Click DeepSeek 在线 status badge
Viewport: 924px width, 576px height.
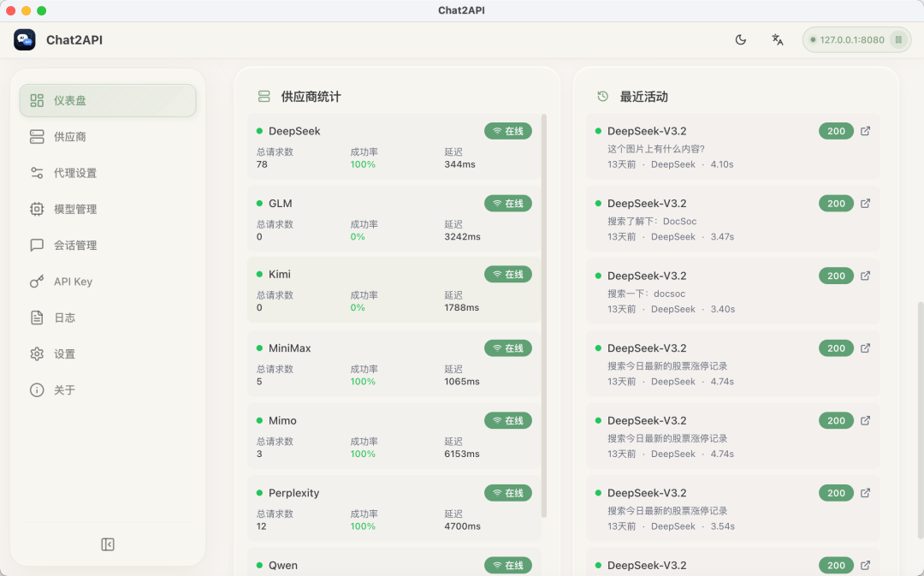pos(508,131)
